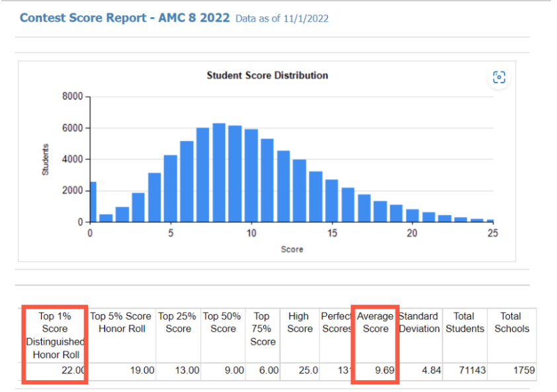Click the Contest Score Report title
This screenshot has width=557, height=392.
pos(126,18)
